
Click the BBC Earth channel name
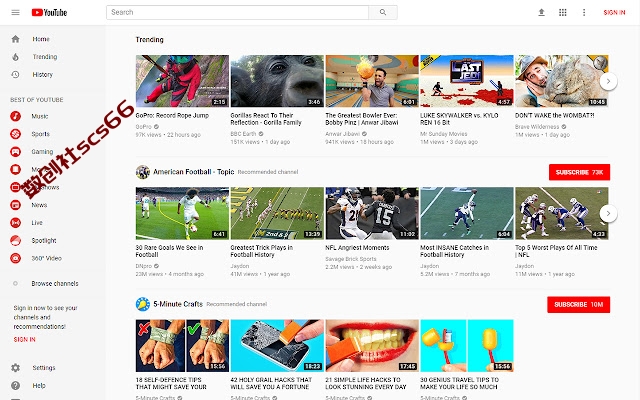(243, 134)
